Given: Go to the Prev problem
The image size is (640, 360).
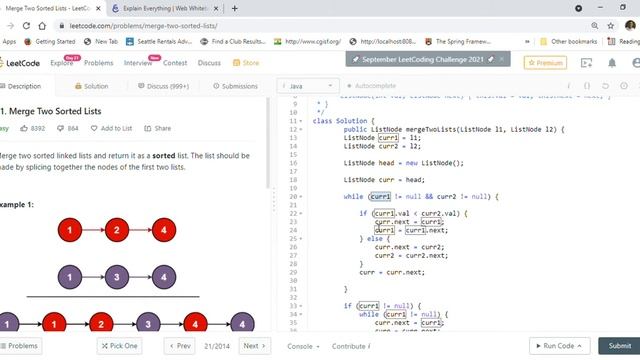Looking at the screenshot, I should pos(180,346).
